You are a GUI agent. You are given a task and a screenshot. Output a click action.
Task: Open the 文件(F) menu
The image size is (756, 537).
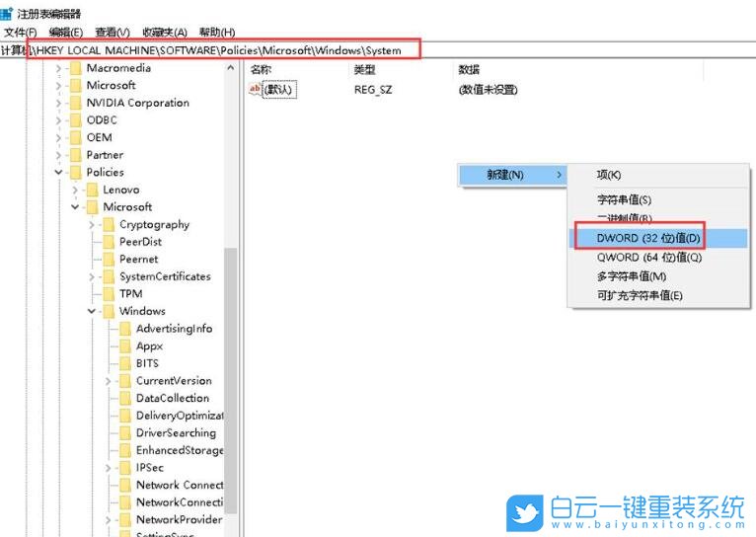click(x=20, y=33)
